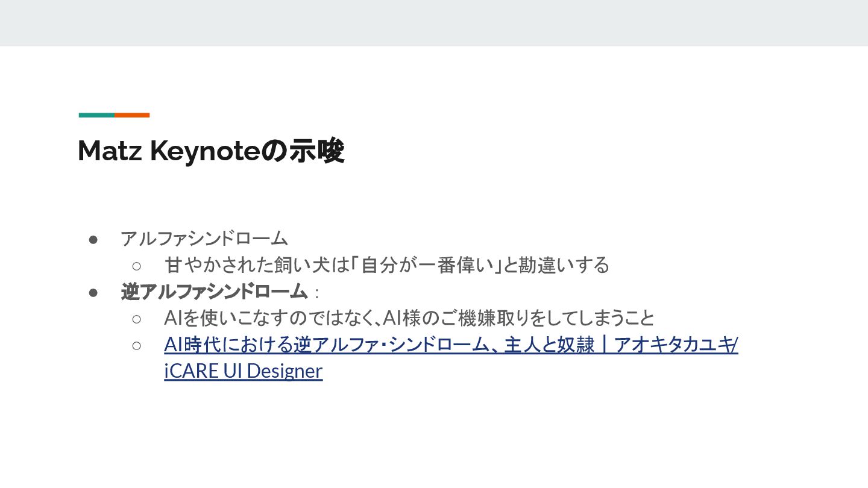Click the iCARE UI Designer link text
This screenshot has width=868, height=488.
click(x=243, y=371)
